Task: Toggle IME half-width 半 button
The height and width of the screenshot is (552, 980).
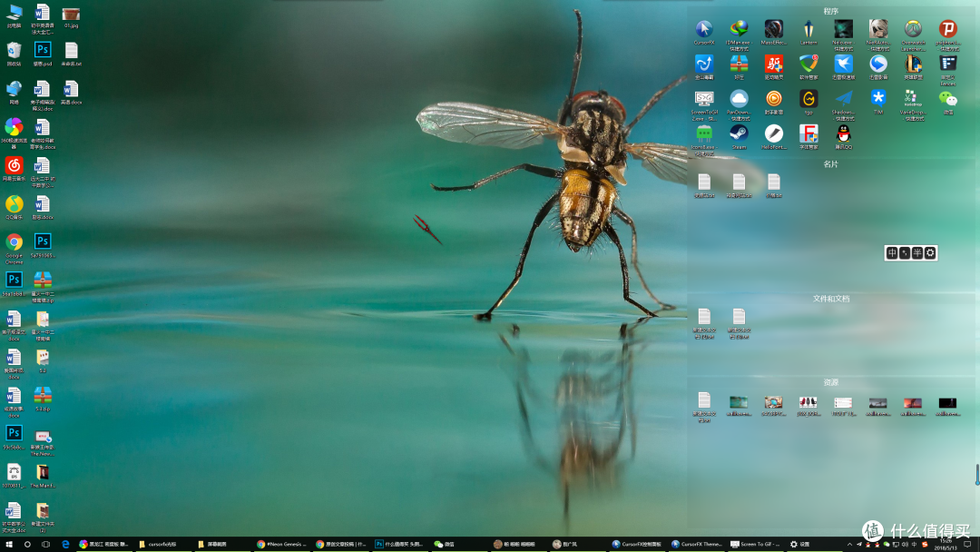Action: coord(916,252)
